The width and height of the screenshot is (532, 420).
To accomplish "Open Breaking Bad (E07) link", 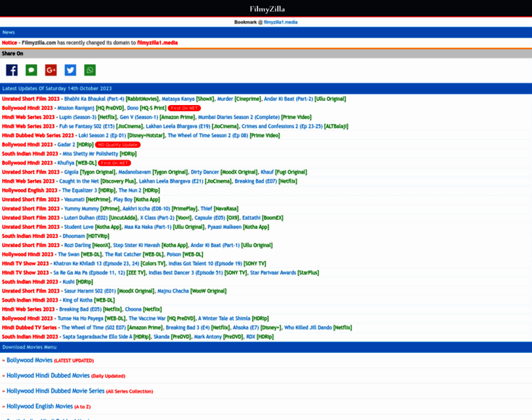I will [255, 181].
